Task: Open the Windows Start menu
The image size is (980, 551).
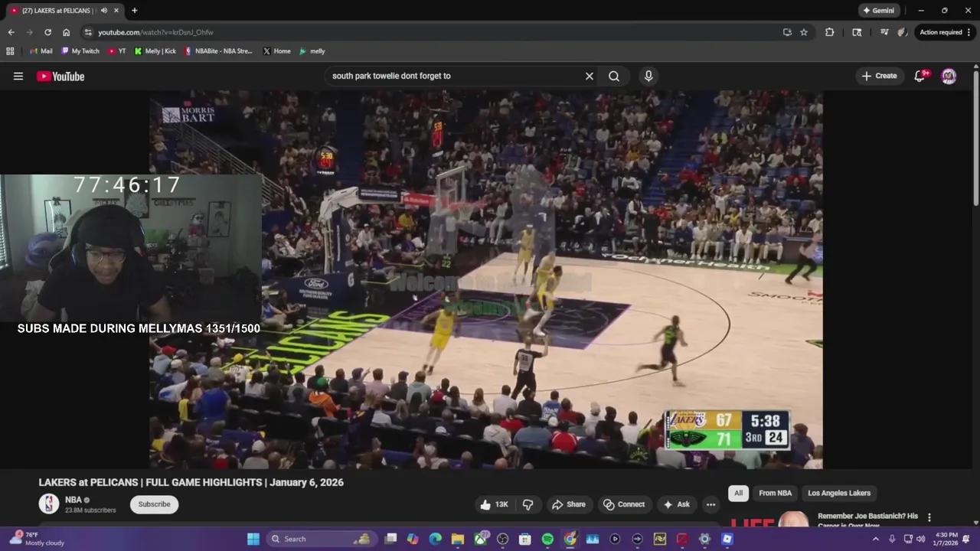Action: (253, 539)
